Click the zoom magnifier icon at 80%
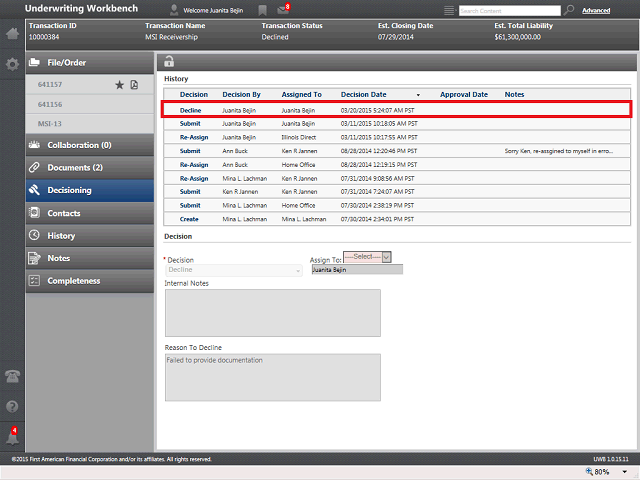This screenshot has height=480, width=640. (589, 471)
